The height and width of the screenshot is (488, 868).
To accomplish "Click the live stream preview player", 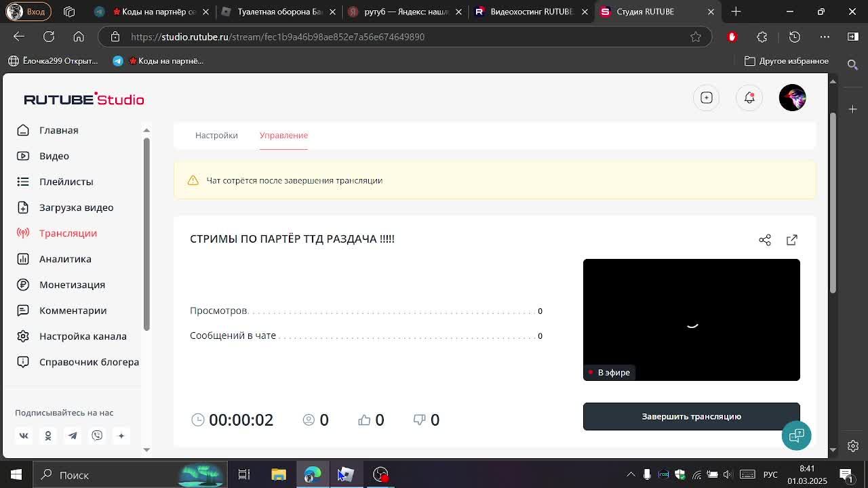I will 691,320.
